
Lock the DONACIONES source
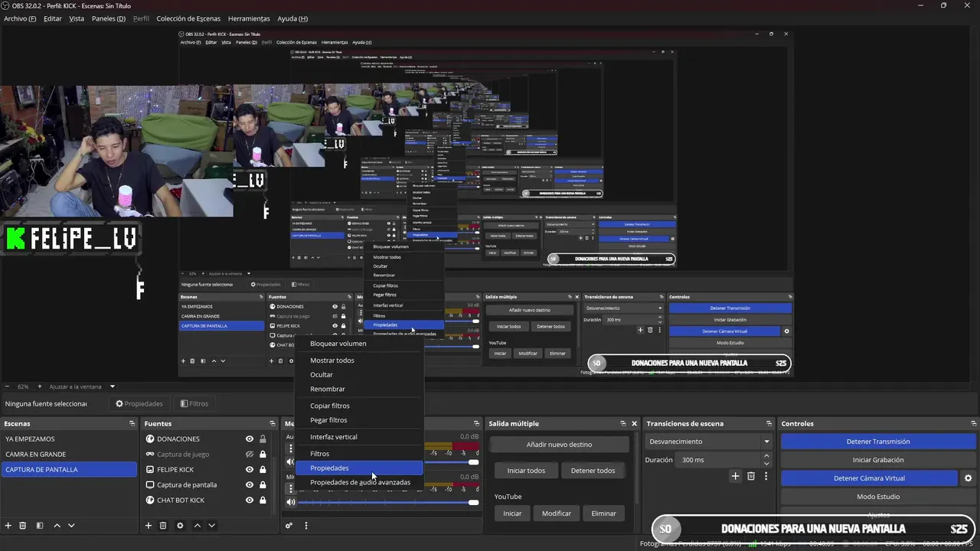click(263, 439)
